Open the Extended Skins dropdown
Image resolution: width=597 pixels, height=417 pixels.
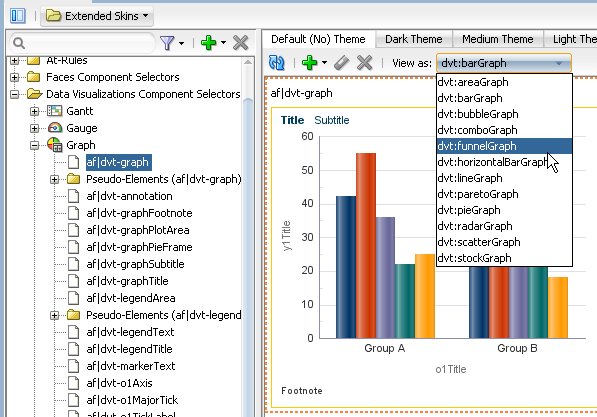pos(97,16)
